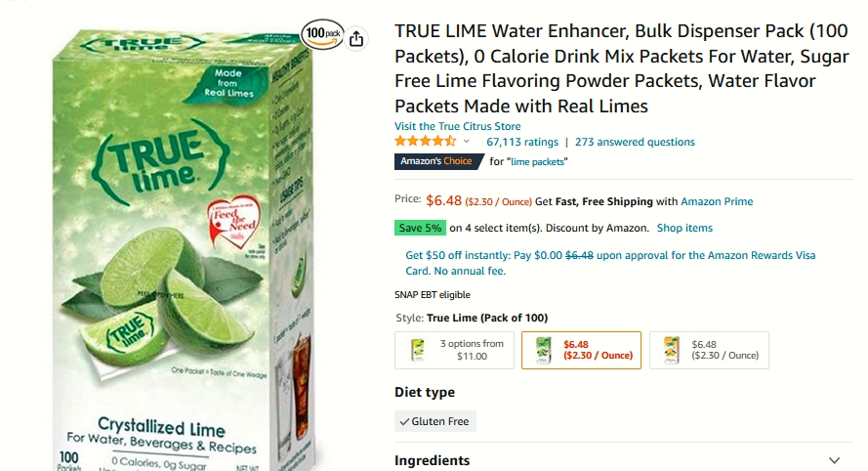Select the style with 3 options from $11.00
The image size is (868, 471).
(x=454, y=350)
